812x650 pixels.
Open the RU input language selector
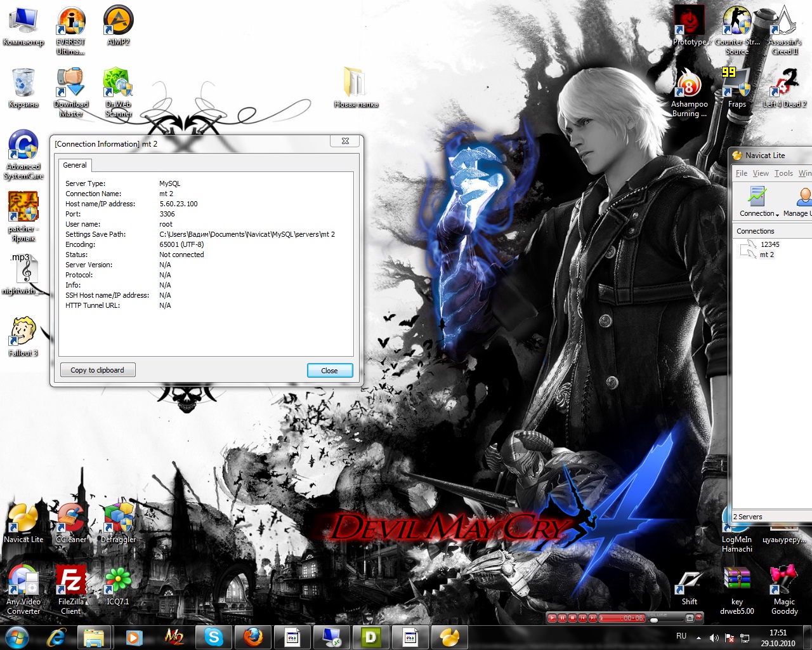[x=681, y=636]
